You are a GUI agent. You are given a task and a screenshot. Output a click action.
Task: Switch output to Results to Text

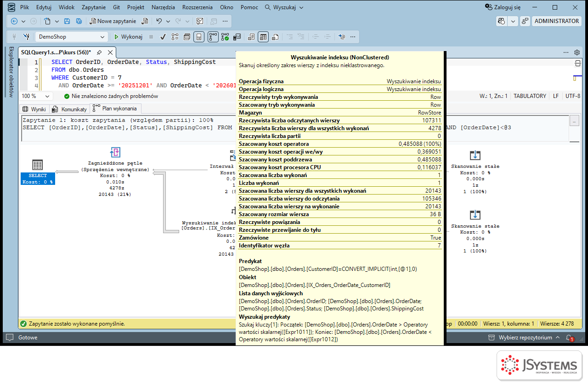coord(251,37)
